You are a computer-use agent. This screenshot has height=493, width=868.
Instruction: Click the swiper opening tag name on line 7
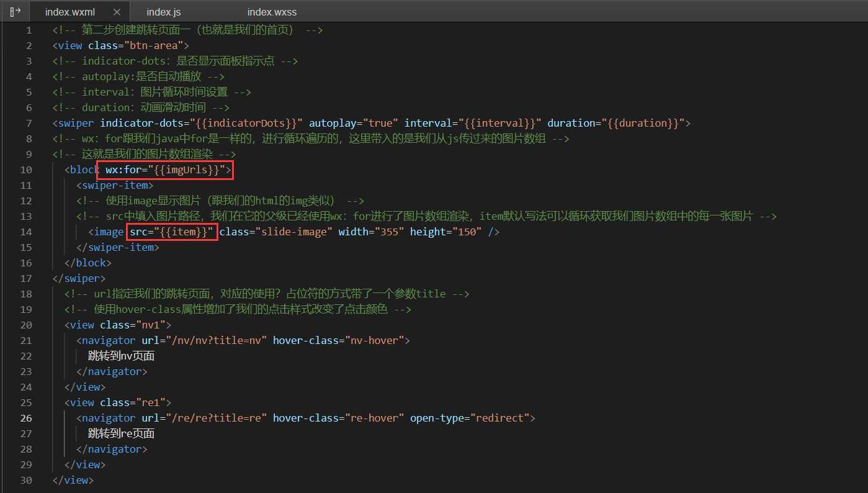point(76,123)
